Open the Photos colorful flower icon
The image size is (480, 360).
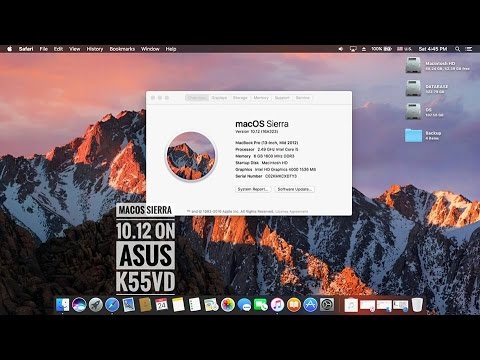pyautogui.click(x=228, y=305)
